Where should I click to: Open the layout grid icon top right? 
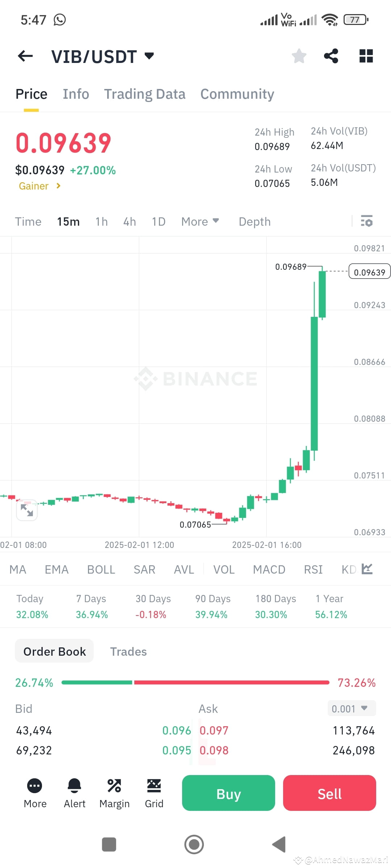366,56
